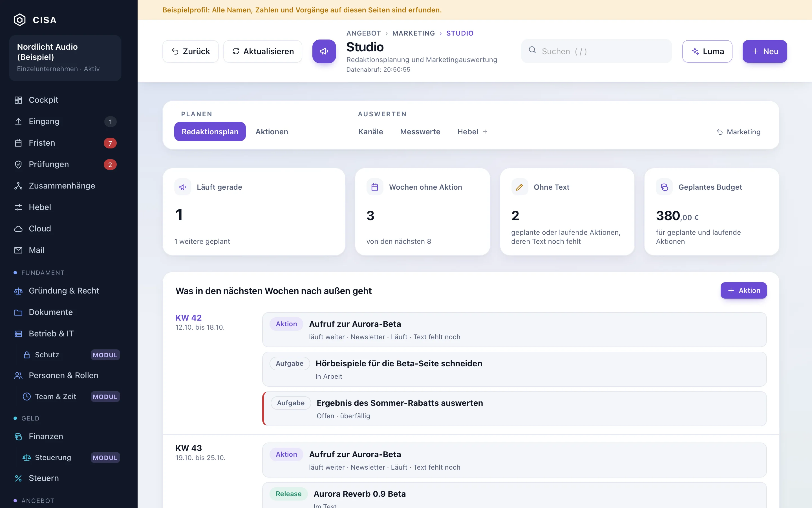Open Fristen via the calendar icon
The image size is (812, 508).
(18, 143)
